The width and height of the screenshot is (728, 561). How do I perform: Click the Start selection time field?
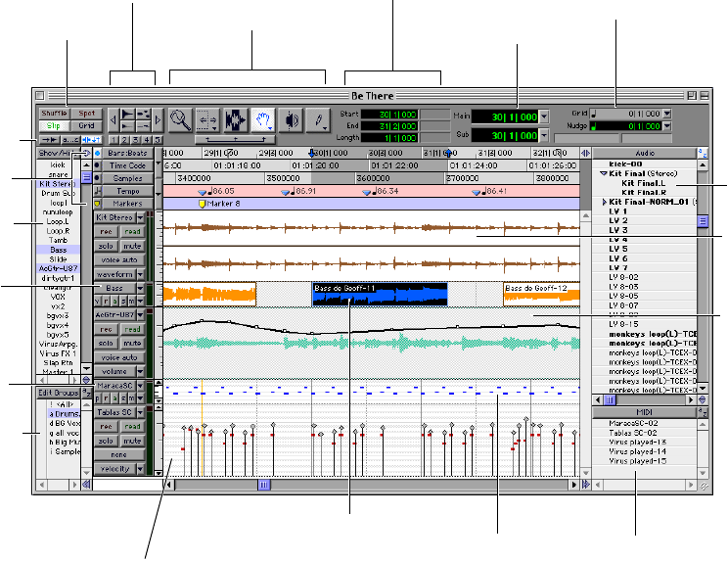click(389, 114)
